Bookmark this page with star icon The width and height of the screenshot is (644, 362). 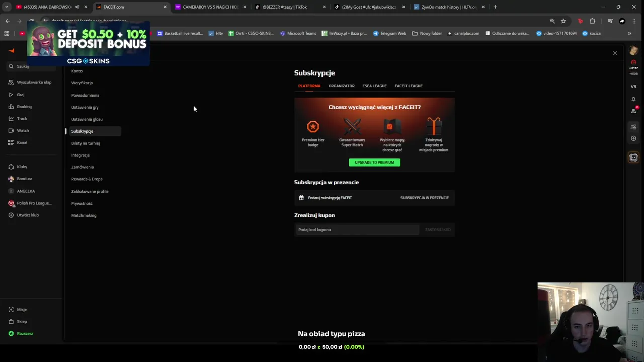[563, 21]
